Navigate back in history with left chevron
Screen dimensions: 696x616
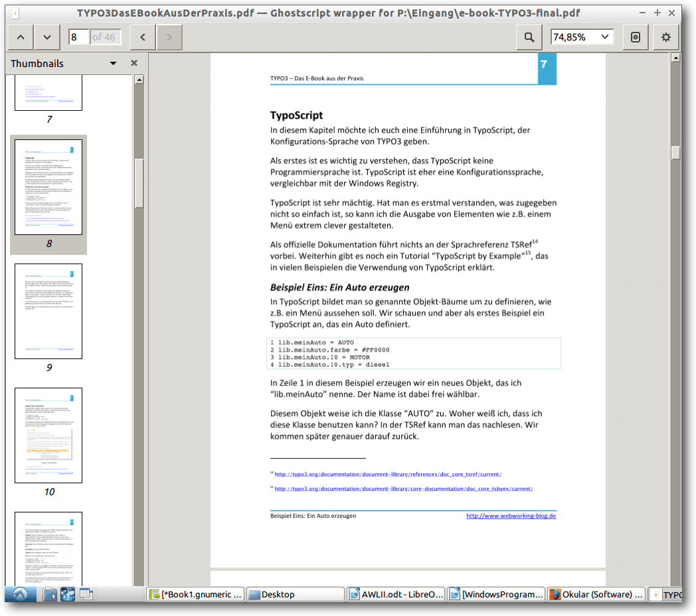[x=143, y=37]
